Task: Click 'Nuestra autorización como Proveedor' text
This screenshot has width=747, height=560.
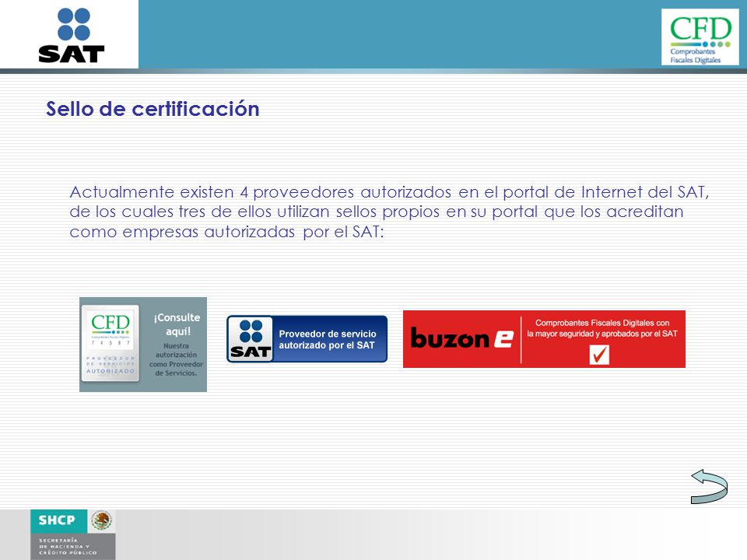Action: [x=177, y=359]
